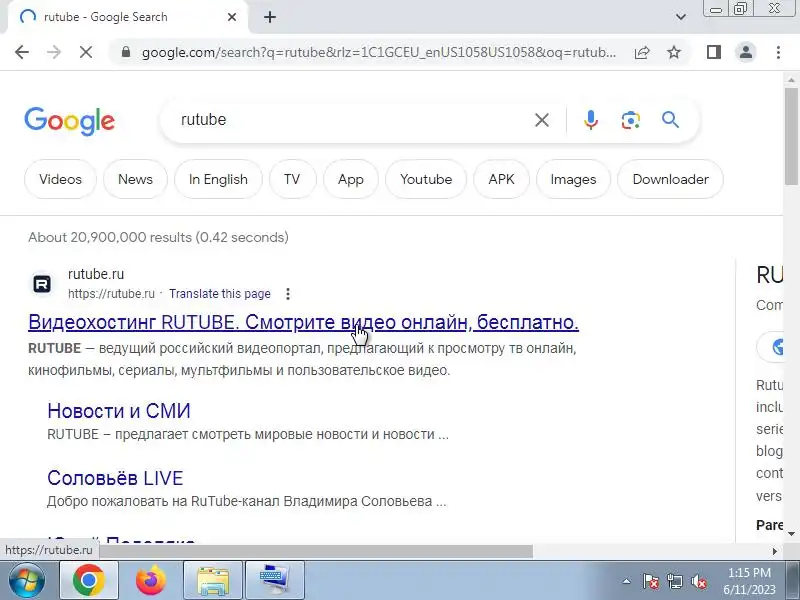Go back with the browser back arrow
The height and width of the screenshot is (600, 800).
pyautogui.click(x=22, y=52)
